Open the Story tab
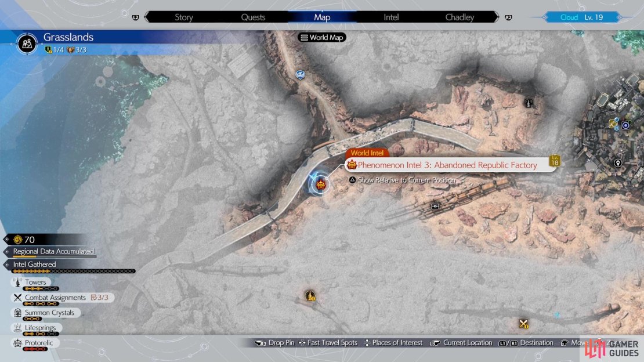This screenshot has width=644, height=362. 183,17
